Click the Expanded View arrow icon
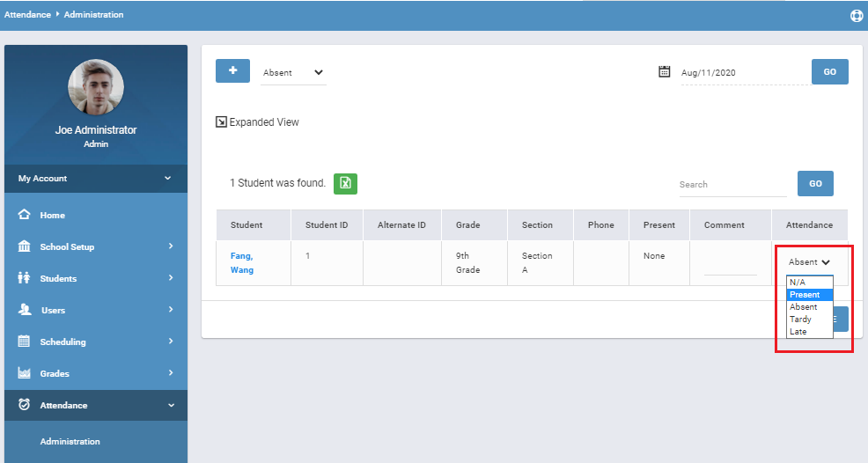 click(221, 121)
